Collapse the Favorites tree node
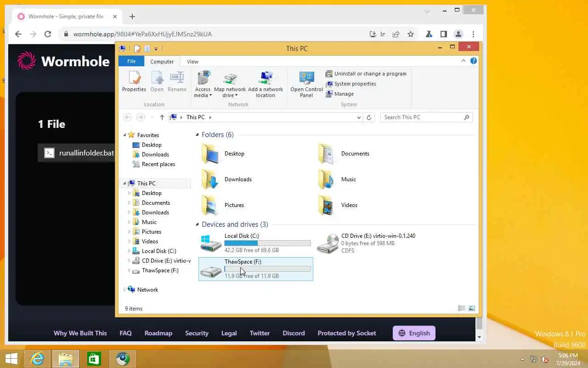The height and width of the screenshot is (368, 588). 124,135
